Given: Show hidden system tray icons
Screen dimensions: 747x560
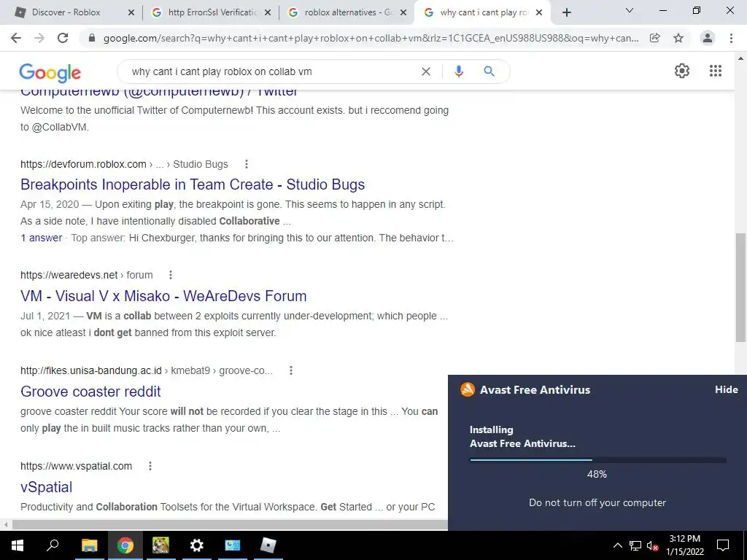Looking at the screenshot, I should [x=617, y=545].
